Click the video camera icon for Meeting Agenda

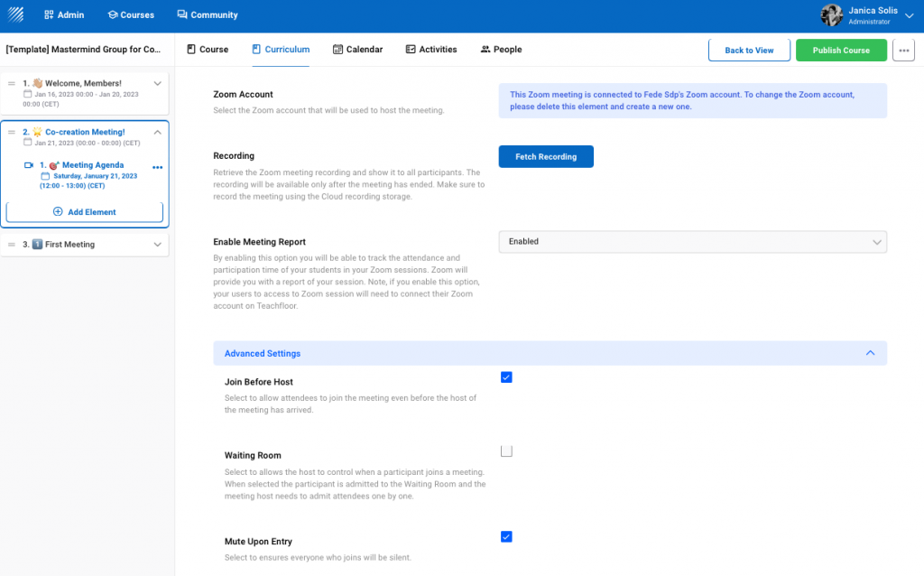pyautogui.click(x=29, y=166)
